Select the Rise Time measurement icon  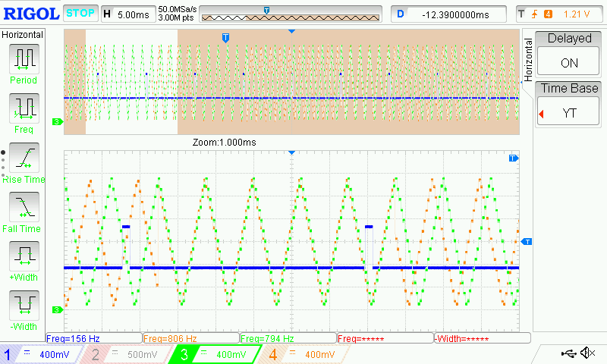click(x=24, y=158)
